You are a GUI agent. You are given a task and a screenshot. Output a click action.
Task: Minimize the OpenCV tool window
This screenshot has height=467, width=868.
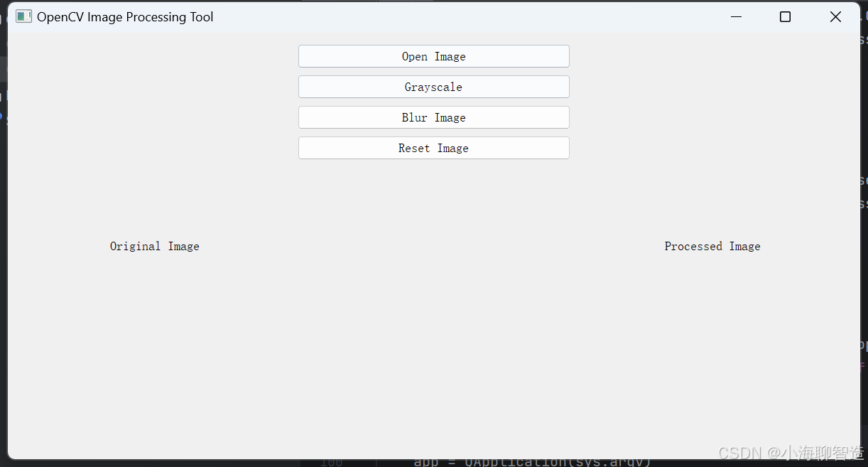click(x=736, y=16)
